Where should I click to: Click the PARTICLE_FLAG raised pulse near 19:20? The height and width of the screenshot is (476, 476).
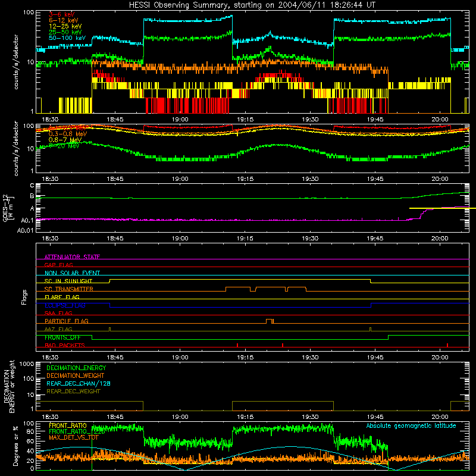coord(270,321)
